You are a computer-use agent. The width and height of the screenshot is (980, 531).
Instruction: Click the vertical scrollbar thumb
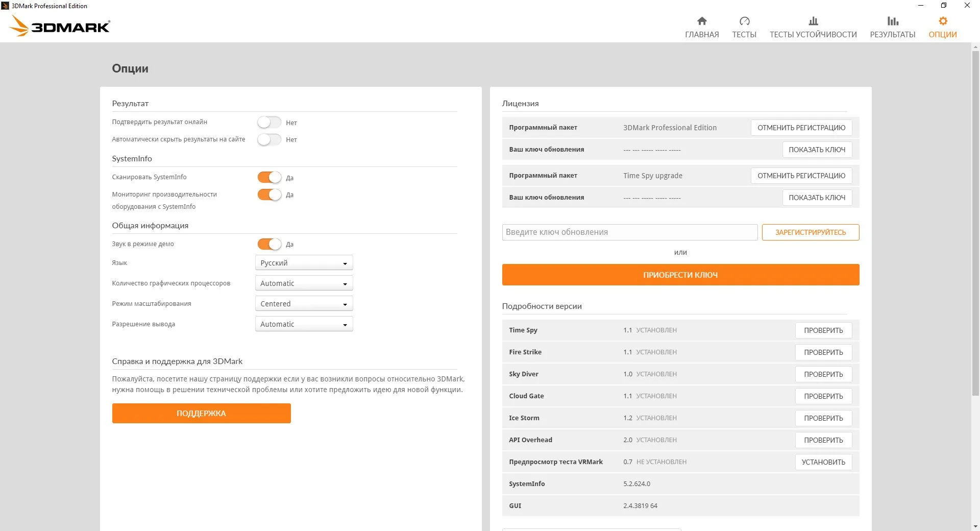pos(975,223)
